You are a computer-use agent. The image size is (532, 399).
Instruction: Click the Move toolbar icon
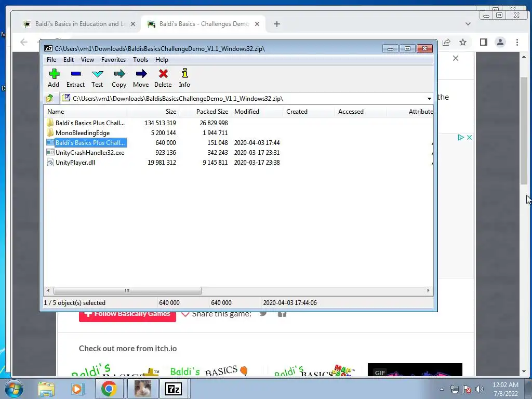[x=141, y=78]
